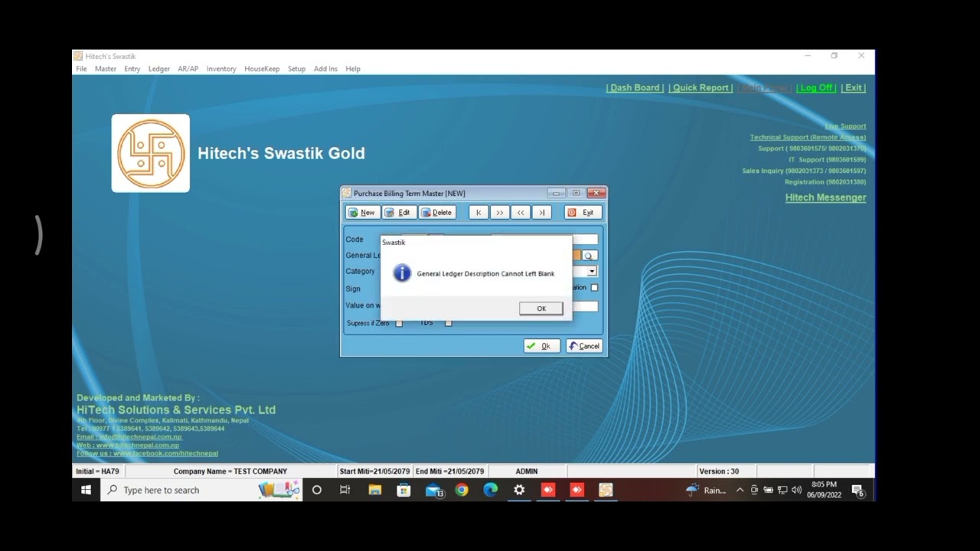The width and height of the screenshot is (980, 551).
Task: Click the Live Support link
Action: tap(845, 126)
